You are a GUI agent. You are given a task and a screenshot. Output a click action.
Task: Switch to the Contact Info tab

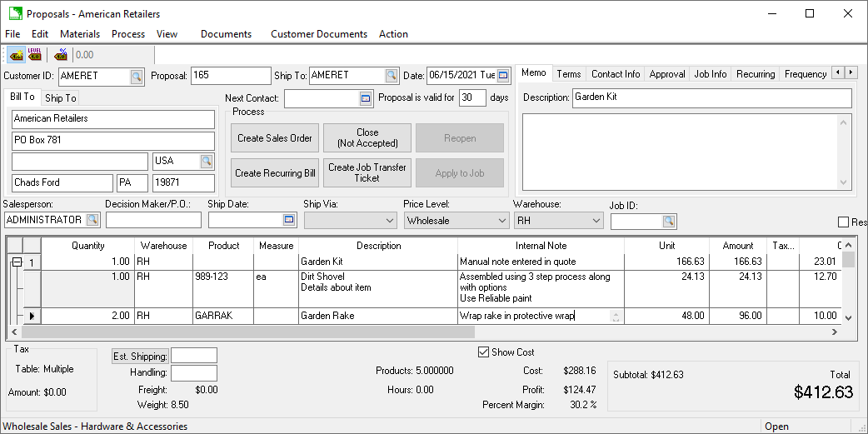click(616, 74)
